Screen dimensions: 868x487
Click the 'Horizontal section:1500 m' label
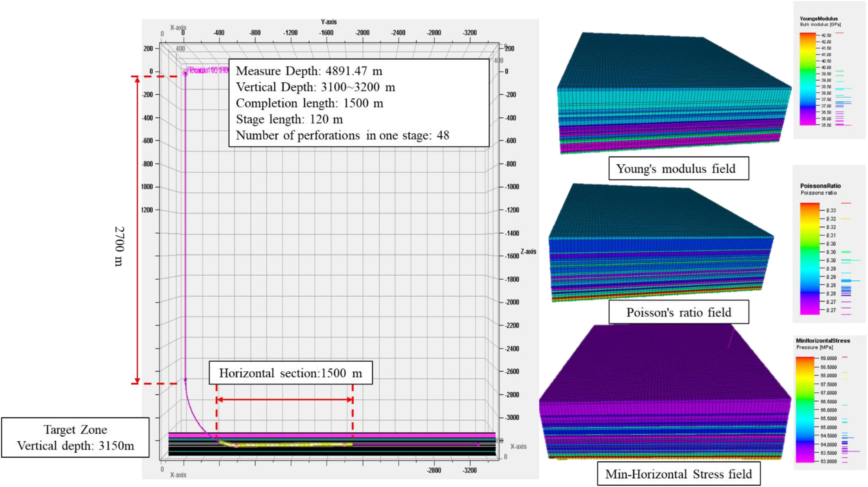[x=290, y=373]
